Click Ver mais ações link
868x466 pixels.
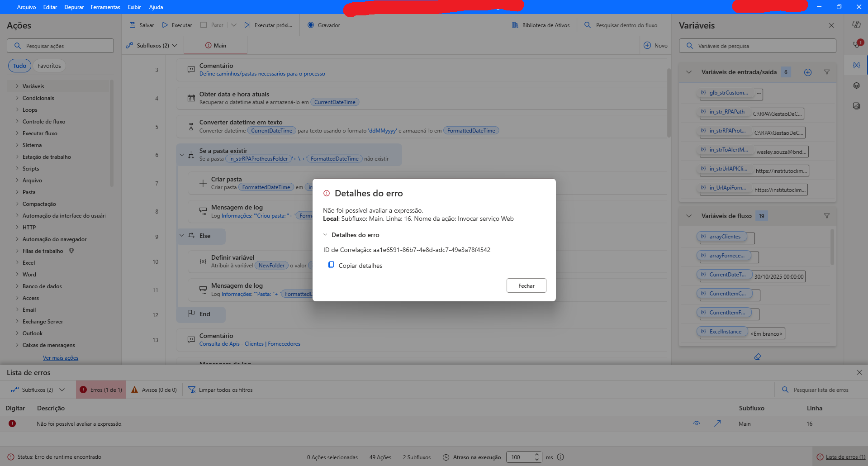(x=61, y=357)
